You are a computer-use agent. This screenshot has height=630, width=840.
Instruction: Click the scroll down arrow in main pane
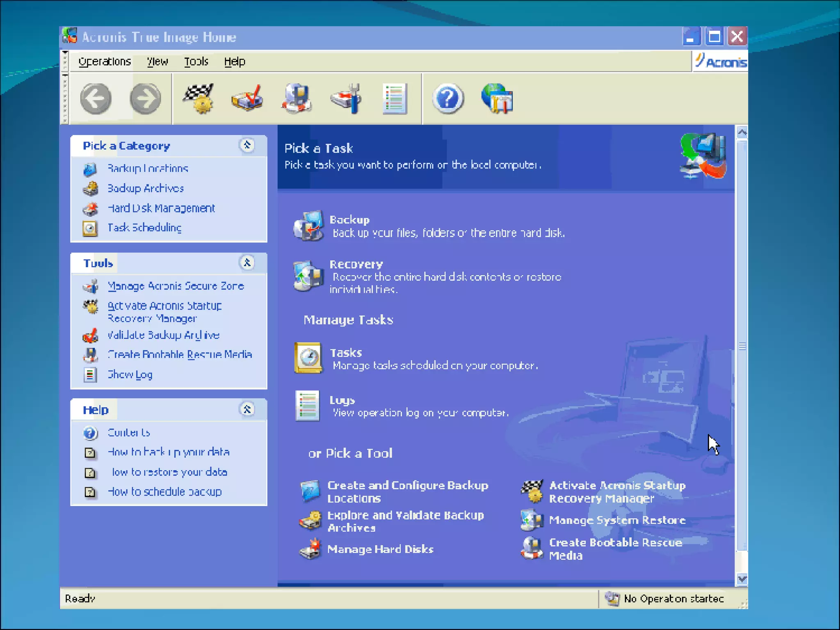(x=742, y=579)
